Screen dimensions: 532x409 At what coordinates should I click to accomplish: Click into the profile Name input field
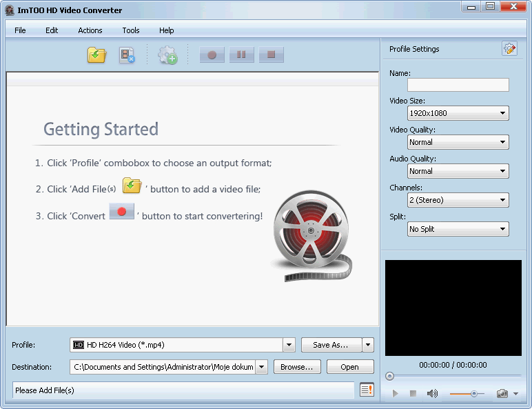click(x=458, y=85)
